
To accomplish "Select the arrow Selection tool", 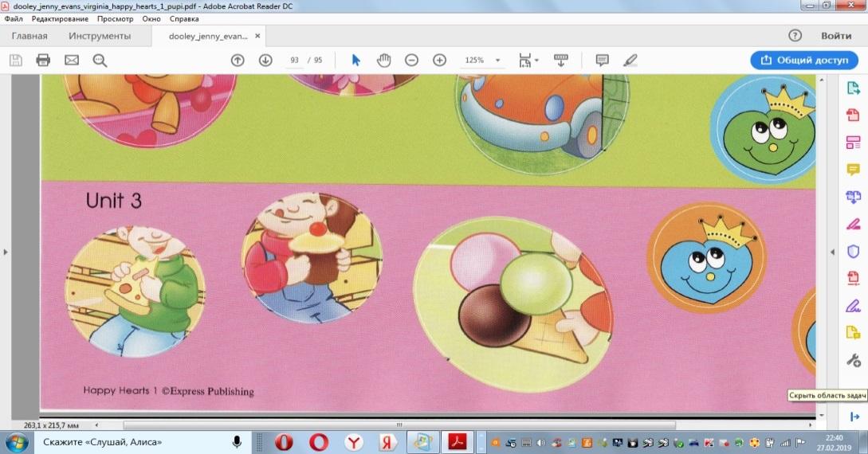I will coord(356,60).
